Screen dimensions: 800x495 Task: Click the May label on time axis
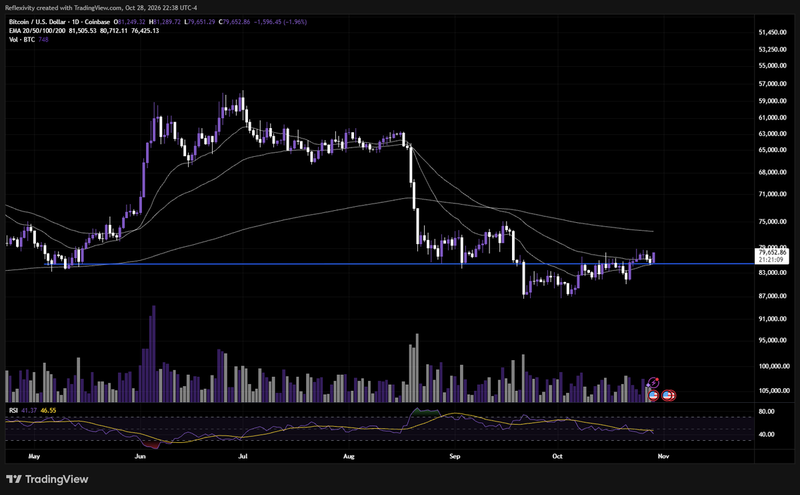34,456
